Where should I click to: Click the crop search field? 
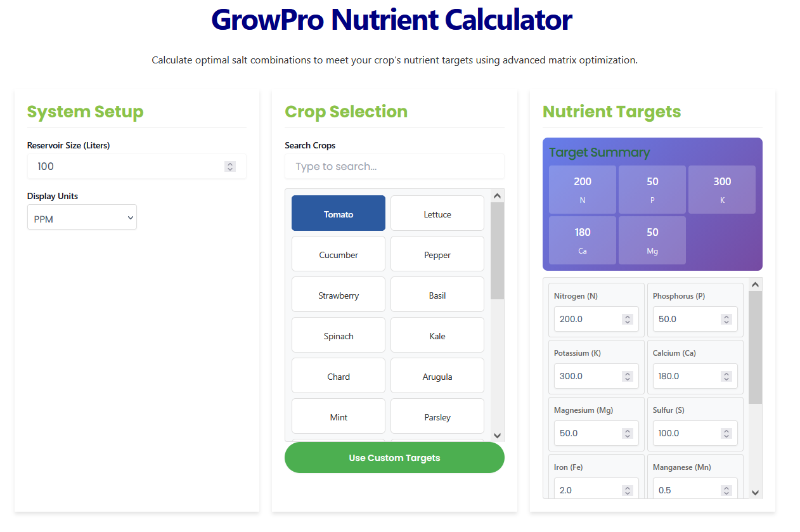click(x=394, y=166)
